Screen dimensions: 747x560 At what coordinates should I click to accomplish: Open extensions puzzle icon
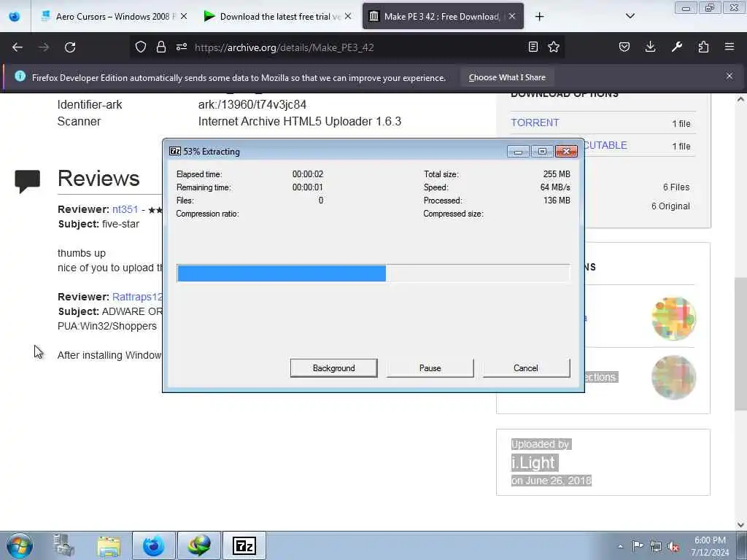tap(703, 47)
